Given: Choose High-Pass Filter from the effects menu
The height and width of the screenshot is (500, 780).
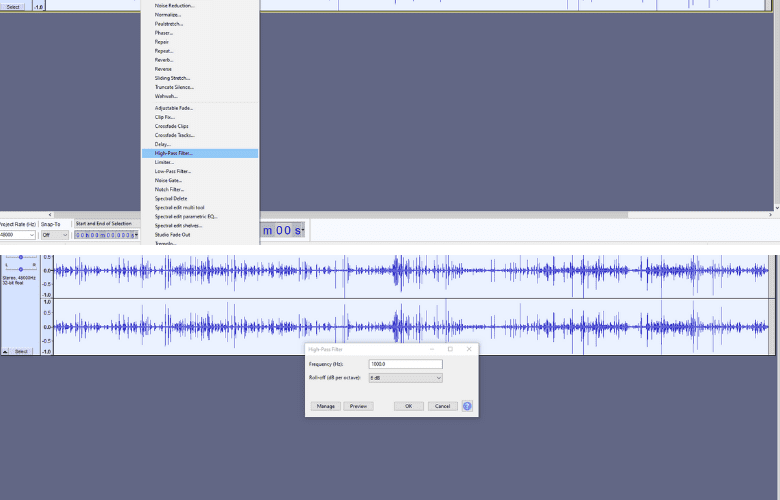Looking at the screenshot, I should click(x=174, y=153).
